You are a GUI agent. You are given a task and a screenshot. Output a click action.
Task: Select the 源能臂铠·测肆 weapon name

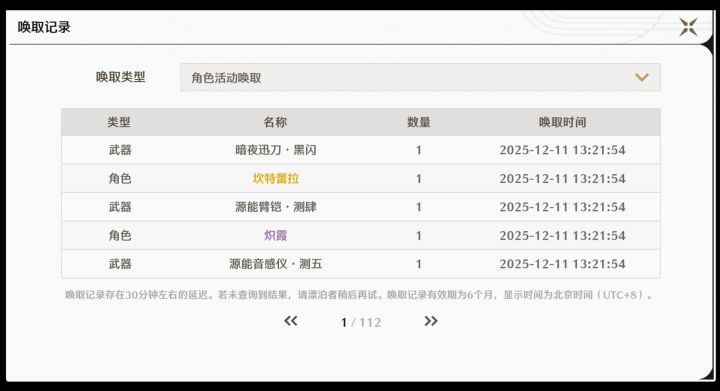tap(276, 207)
